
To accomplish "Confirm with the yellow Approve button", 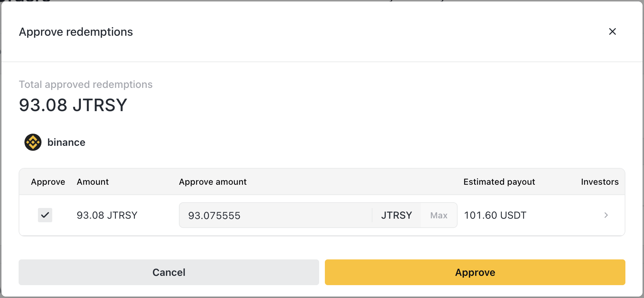I will click(475, 272).
